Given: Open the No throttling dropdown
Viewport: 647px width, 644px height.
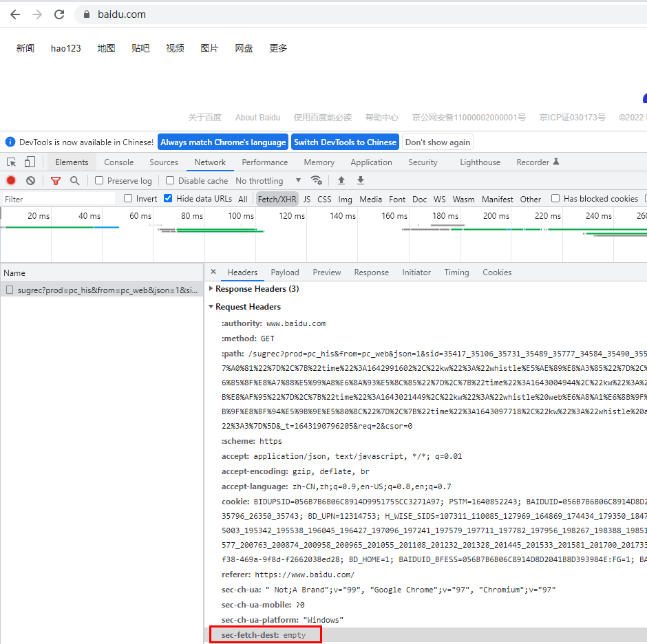Looking at the screenshot, I should 268,181.
